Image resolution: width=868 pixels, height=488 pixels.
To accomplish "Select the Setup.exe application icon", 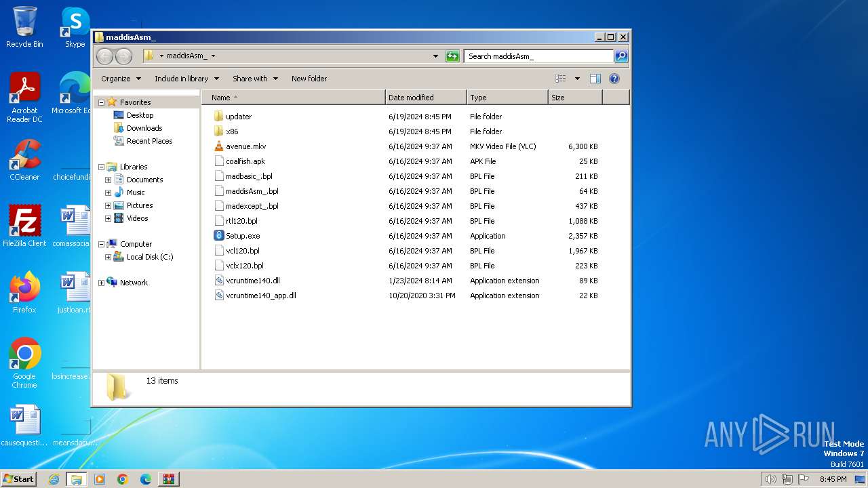I will [218, 236].
